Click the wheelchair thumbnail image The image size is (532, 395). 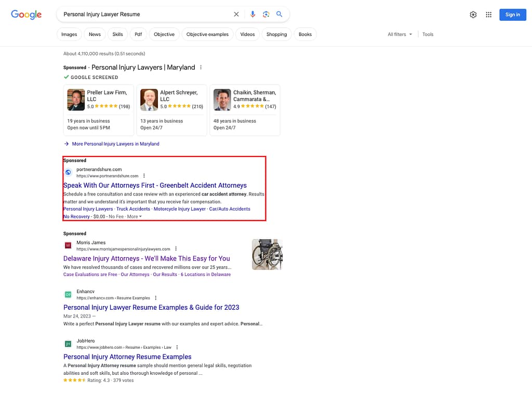(x=268, y=255)
